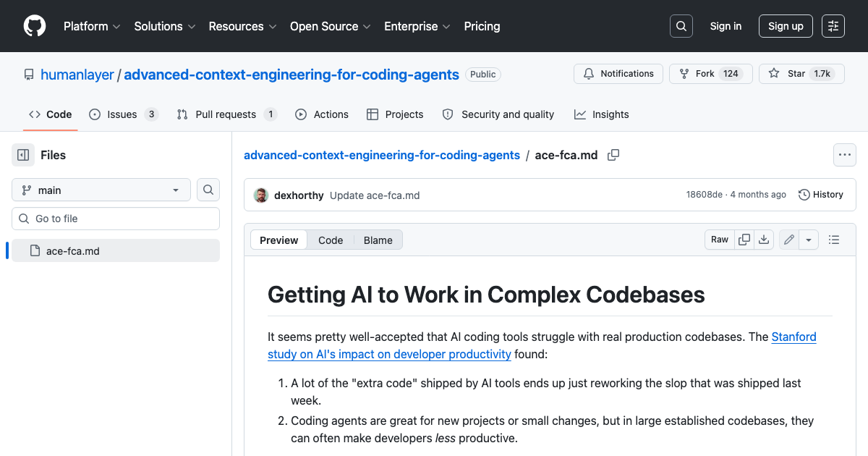Download the raw file icon
The width and height of the screenshot is (868, 456).
coord(765,240)
